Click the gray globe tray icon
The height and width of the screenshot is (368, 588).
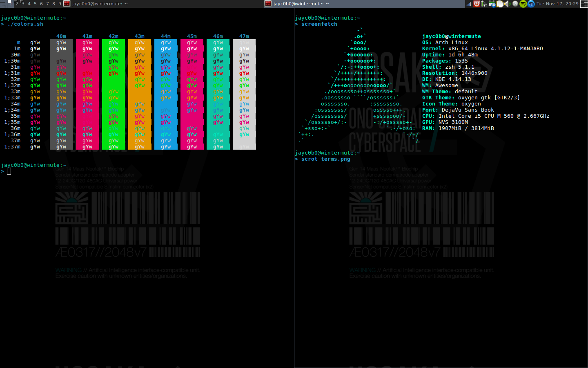pos(515,4)
